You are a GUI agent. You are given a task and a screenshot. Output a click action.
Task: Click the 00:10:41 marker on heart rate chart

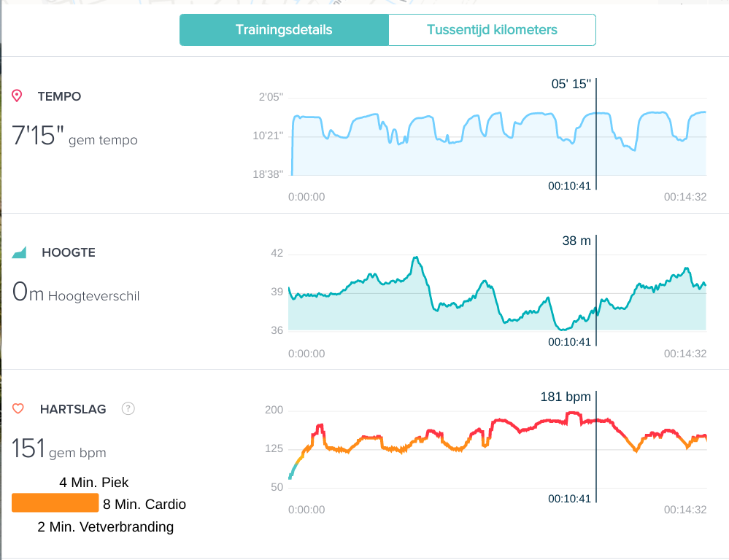(x=569, y=499)
